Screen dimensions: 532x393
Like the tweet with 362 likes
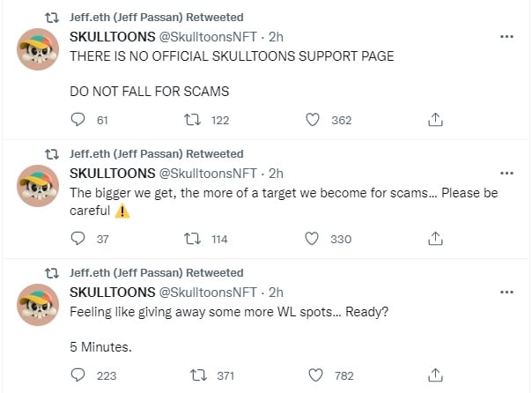[x=310, y=120]
